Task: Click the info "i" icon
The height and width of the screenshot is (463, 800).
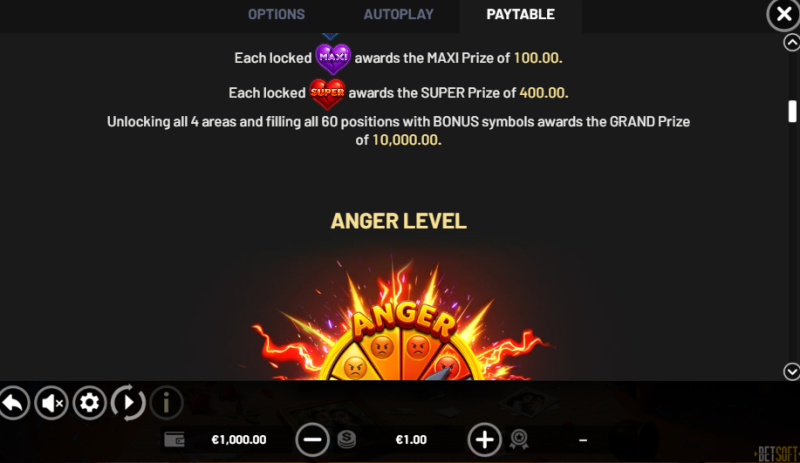Action: (166, 403)
